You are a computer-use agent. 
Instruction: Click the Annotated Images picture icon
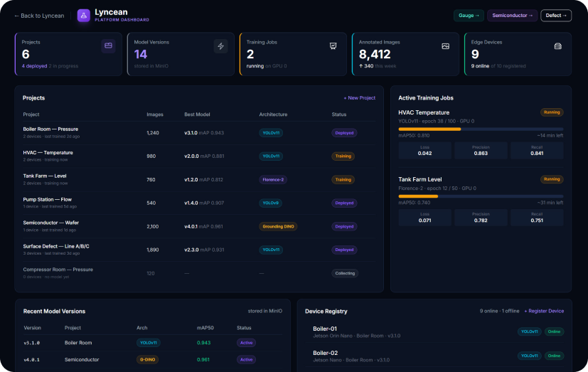tap(446, 46)
